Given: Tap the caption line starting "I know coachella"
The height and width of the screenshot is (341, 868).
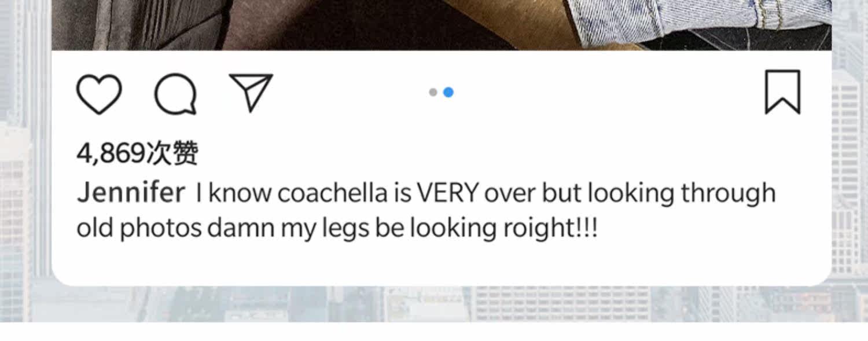Looking at the screenshot, I should [x=485, y=193].
